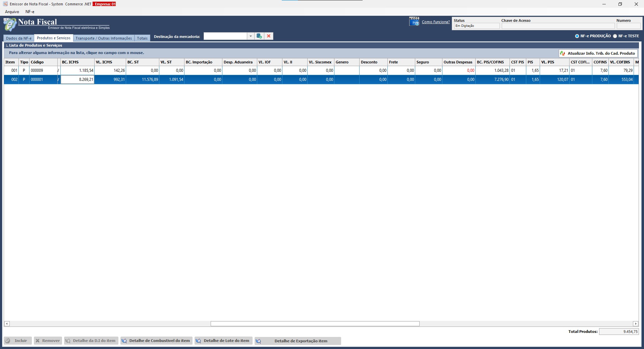Open the Arquivo menu
The height and width of the screenshot is (349, 644).
tap(12, 12)
